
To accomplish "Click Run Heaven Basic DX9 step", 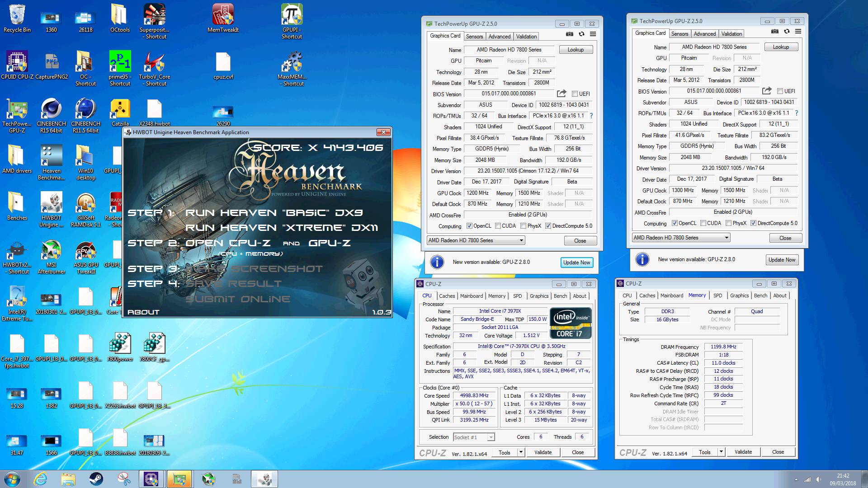I will click(x=274, y=213).
